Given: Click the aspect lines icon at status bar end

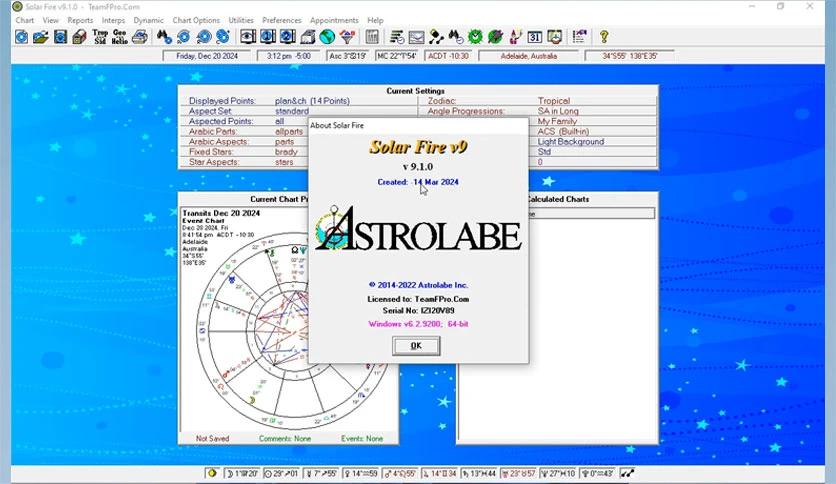Looking at the screenshot, I should point(627,473).
